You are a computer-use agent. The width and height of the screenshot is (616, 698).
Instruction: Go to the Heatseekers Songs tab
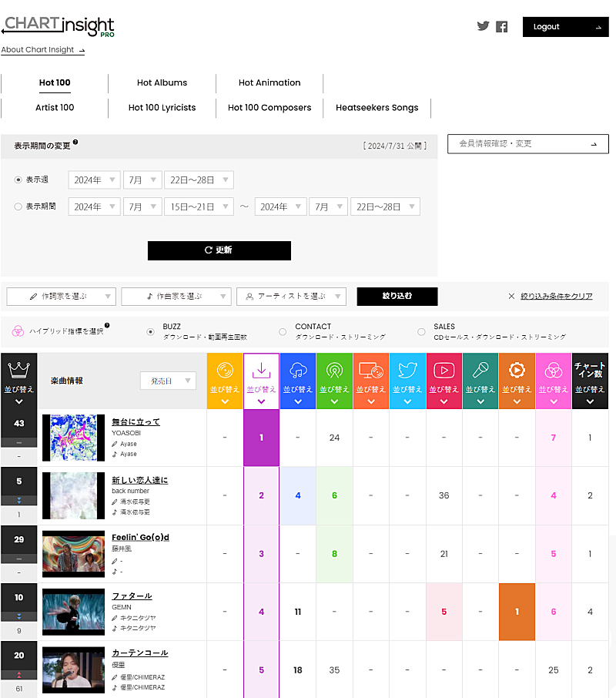(377, 108)
